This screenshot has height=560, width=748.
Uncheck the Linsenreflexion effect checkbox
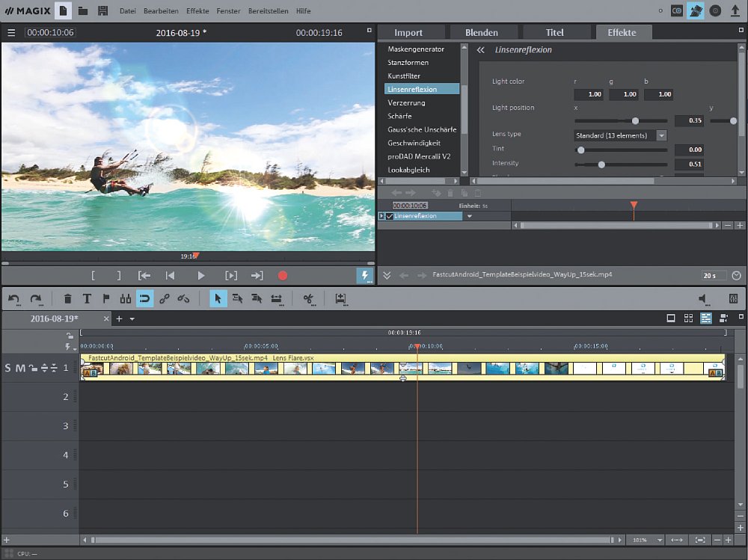point(389,216)
